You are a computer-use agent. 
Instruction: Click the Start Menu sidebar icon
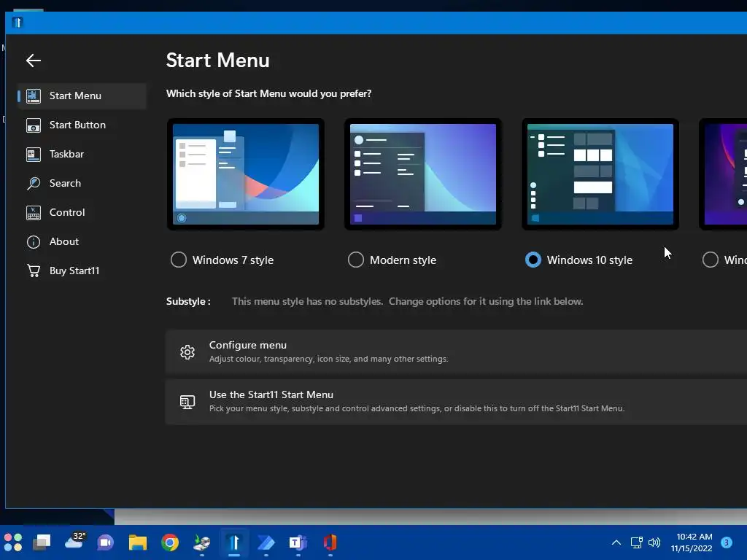tap(34, 96)
